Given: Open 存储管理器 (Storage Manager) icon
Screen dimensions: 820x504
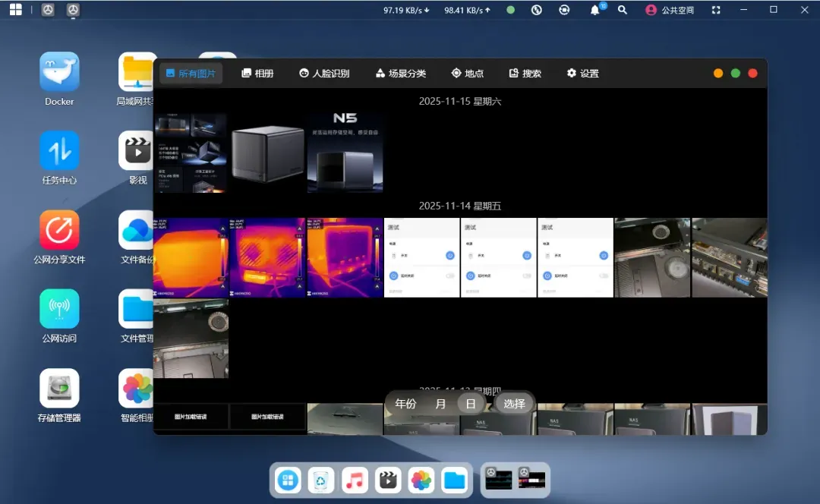Looking at the screenshot, I should click(59, 388).
